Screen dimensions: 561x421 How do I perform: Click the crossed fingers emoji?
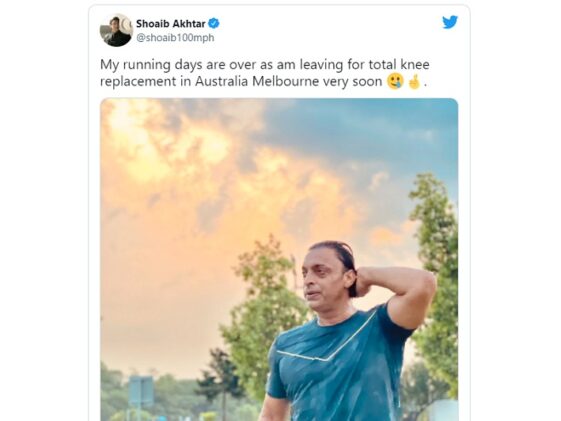coord(414,82)
